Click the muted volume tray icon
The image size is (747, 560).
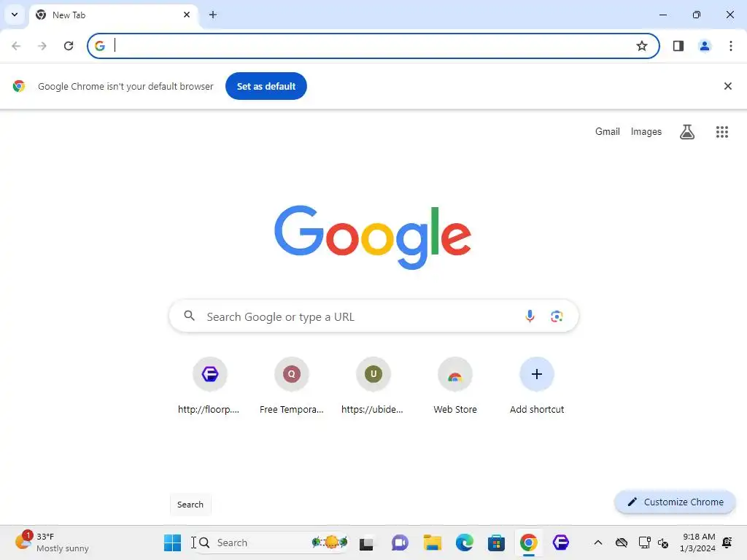point(663,542)
